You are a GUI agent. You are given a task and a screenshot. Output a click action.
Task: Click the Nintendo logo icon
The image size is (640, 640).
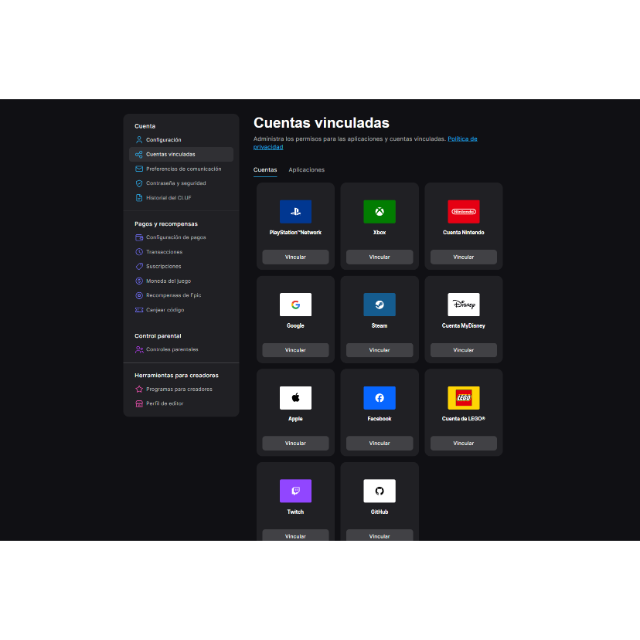click(x=463, y=211)
